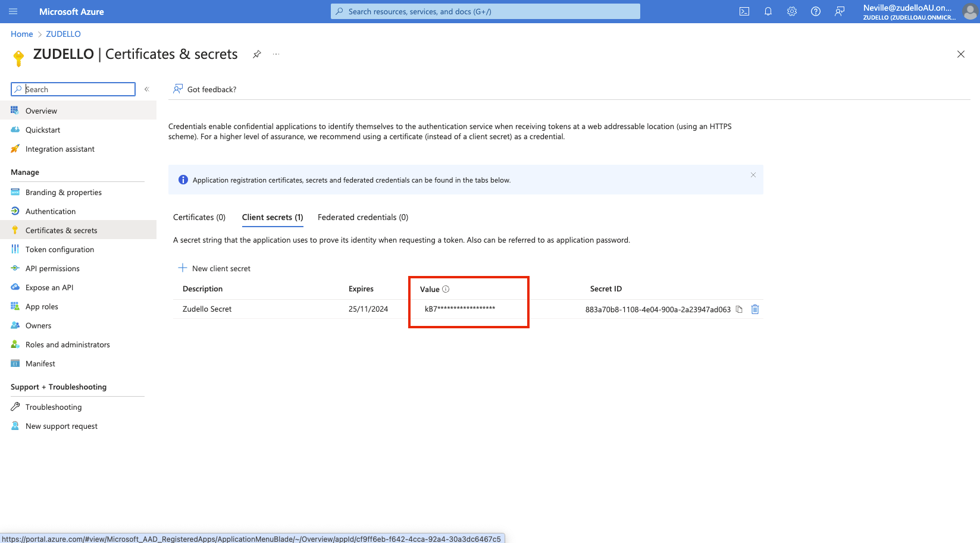Viewport: 980px width, 543px height.
Task: Collapse the left navigation menu
Action: [x=146, y=89]
